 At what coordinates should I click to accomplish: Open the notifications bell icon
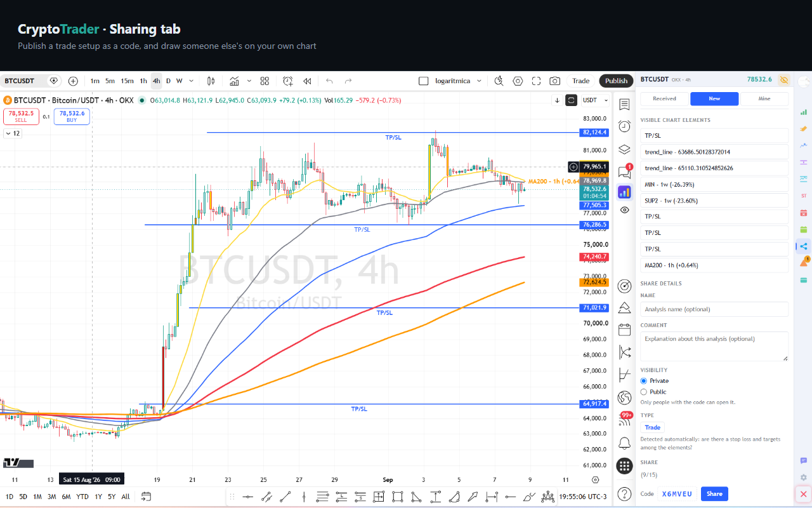[x=624, y=443]
